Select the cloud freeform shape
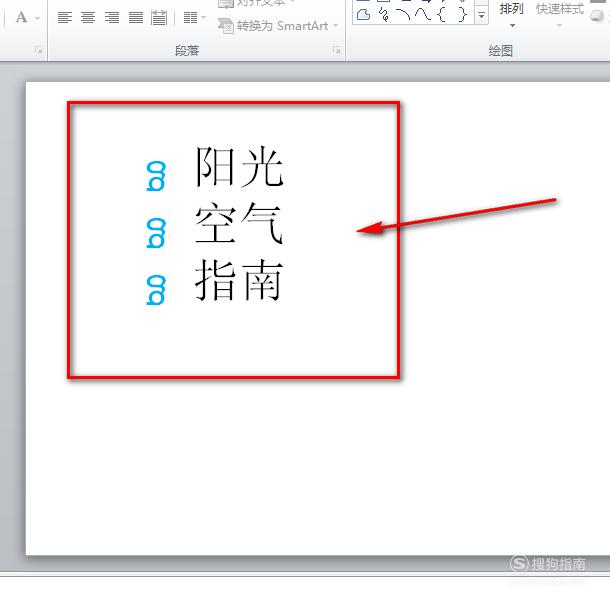This screenshot has width=610, height=610. [x=363, y=15]
